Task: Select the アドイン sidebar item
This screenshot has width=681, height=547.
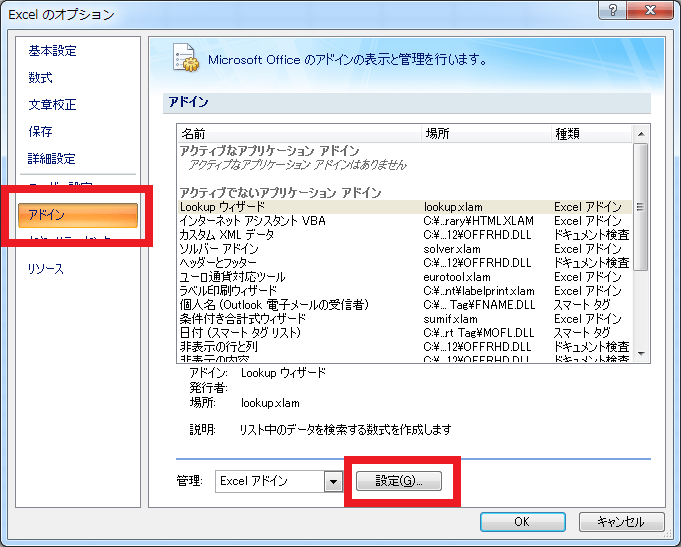Action: (77, 214)
